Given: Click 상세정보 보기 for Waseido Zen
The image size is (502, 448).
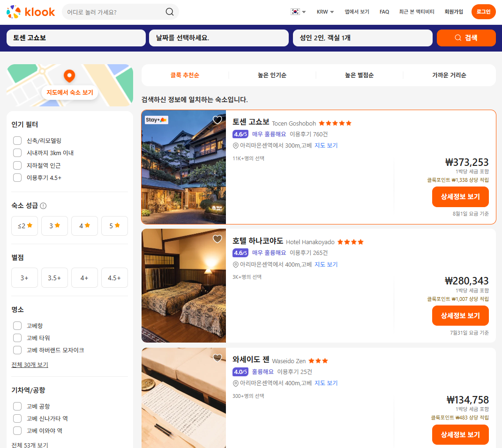Looking at the screenshot, I should point(460,434).
